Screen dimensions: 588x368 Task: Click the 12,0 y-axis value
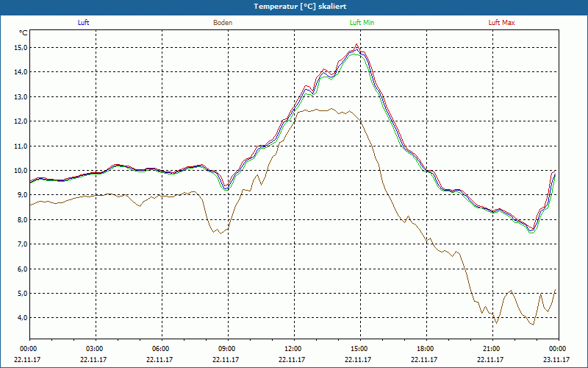click(21, 121)
